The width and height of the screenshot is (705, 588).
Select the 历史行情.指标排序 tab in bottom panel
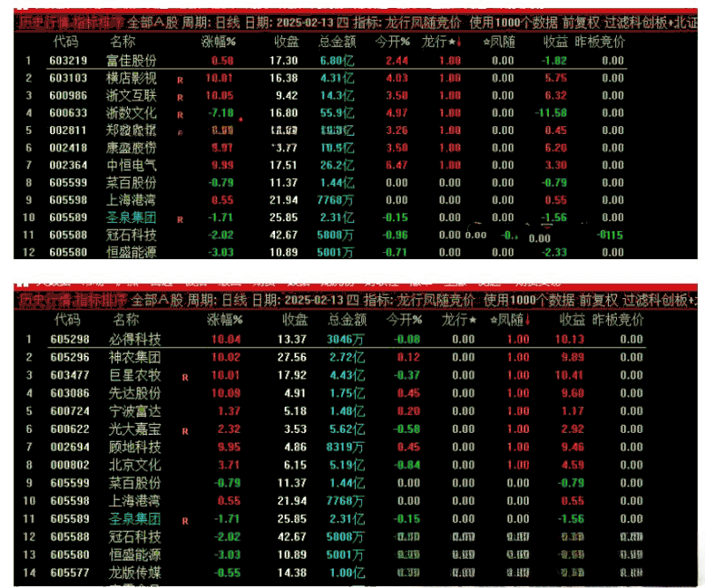point(70,301)
